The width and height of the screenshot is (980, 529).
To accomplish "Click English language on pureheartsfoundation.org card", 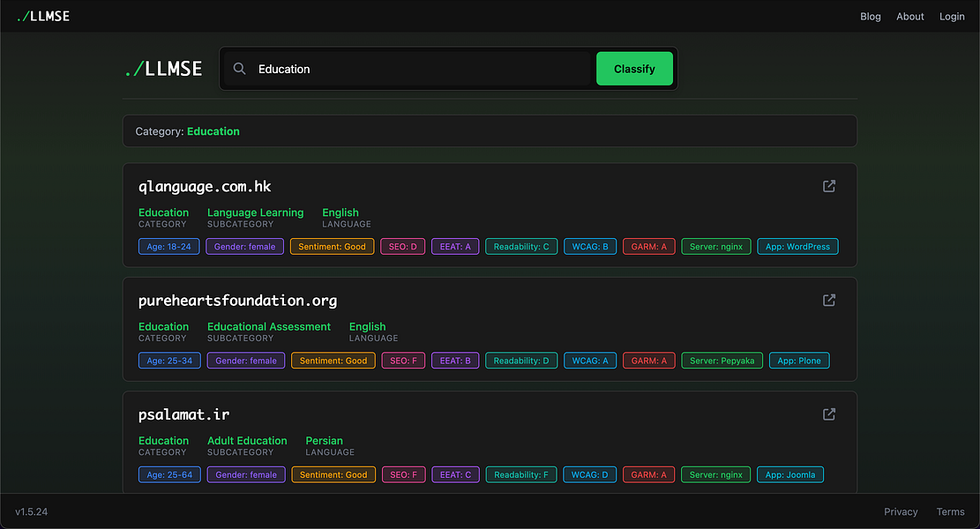I will click(367, 326).
